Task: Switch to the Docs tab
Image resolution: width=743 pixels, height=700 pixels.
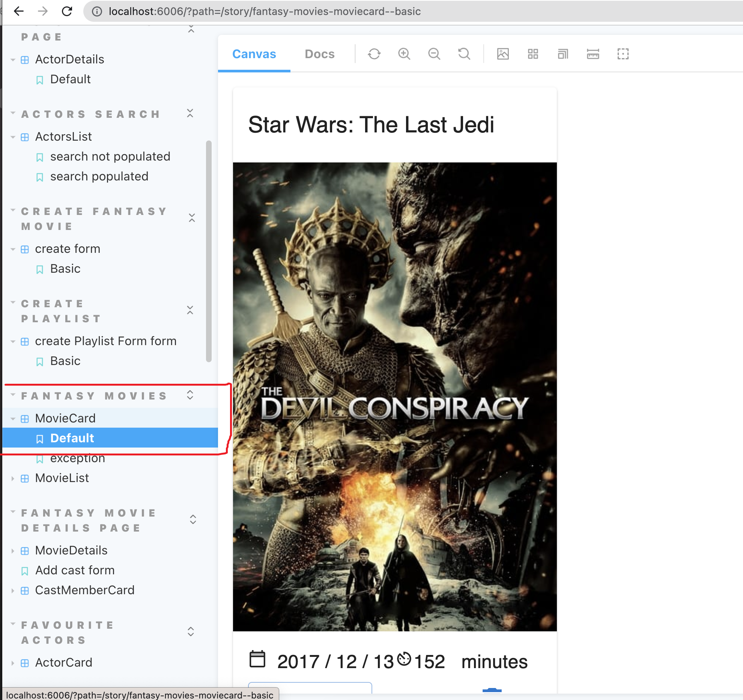Action: [x=319, y=54]
